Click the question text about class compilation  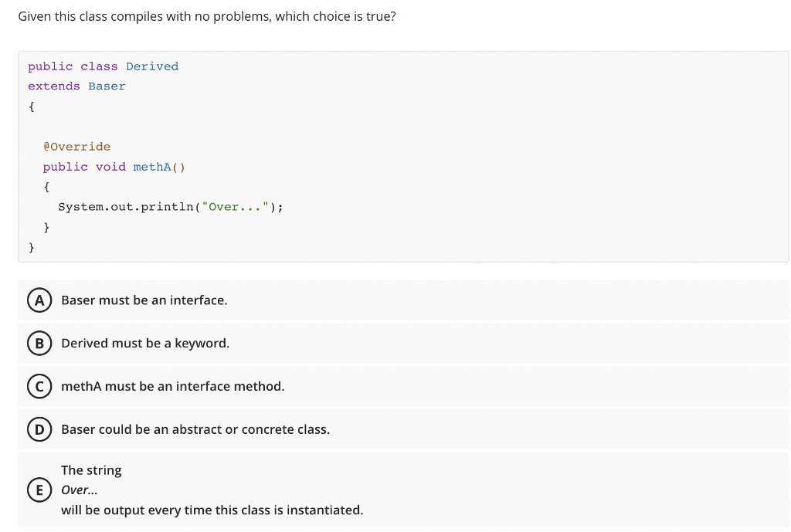point(207,15)
